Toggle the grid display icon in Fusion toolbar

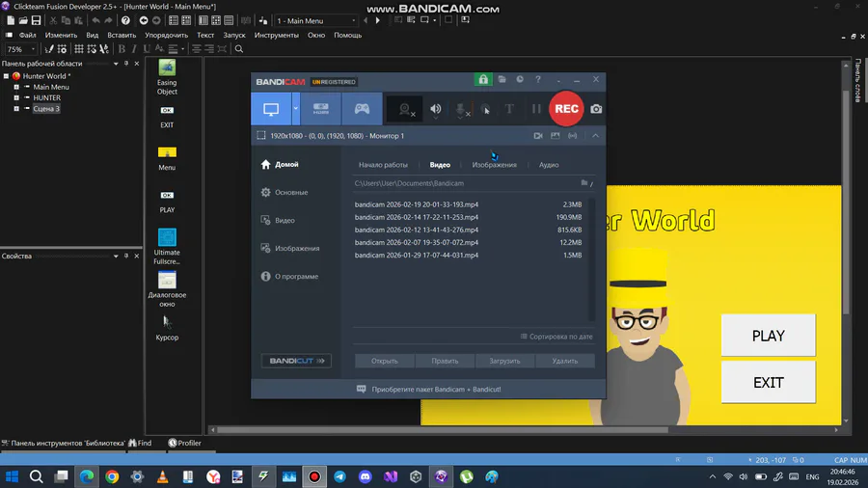(x=79, y=49)
